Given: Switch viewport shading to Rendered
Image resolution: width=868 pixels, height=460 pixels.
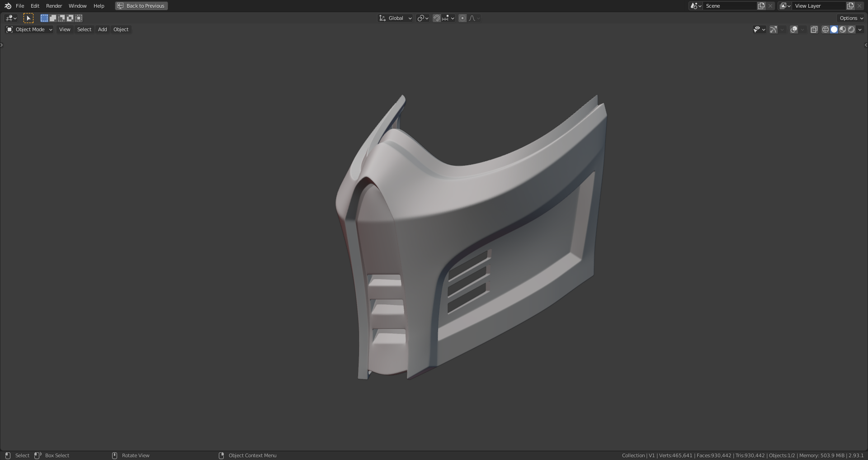Looking at the screenshot, I should pos(851,29).
